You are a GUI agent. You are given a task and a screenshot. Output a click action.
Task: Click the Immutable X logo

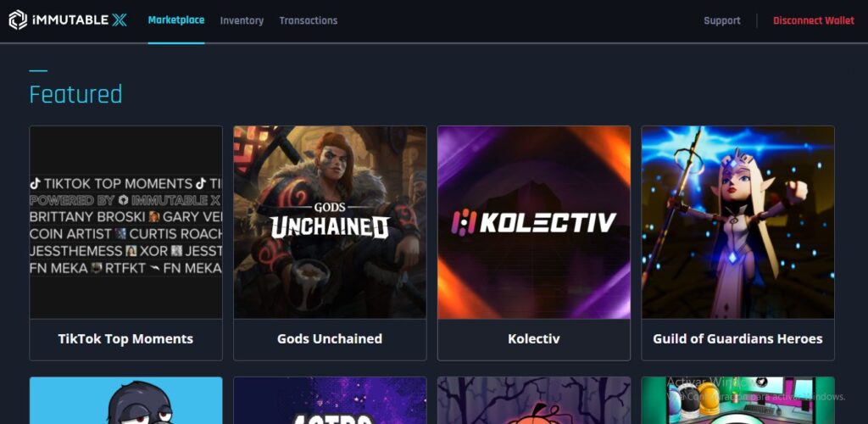pyautogui.click(x=68, y=20)
